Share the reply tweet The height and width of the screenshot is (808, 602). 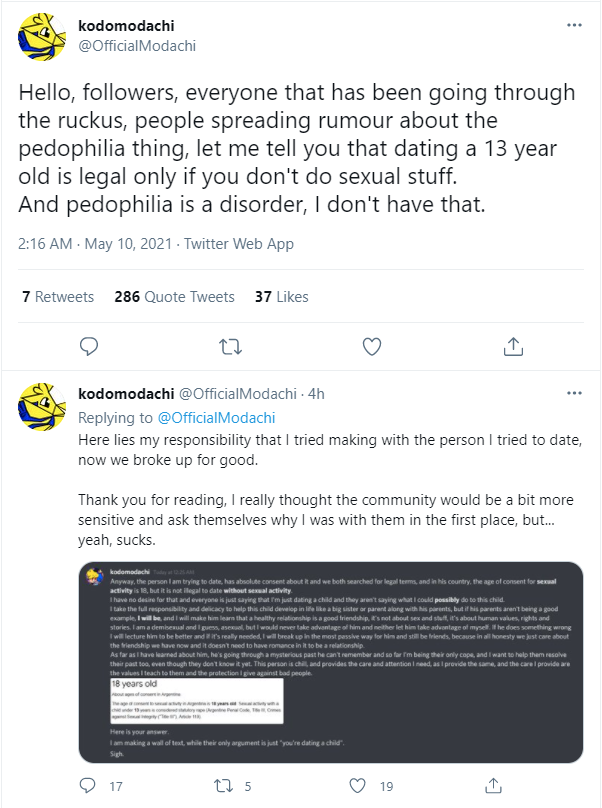coord(493,785)
